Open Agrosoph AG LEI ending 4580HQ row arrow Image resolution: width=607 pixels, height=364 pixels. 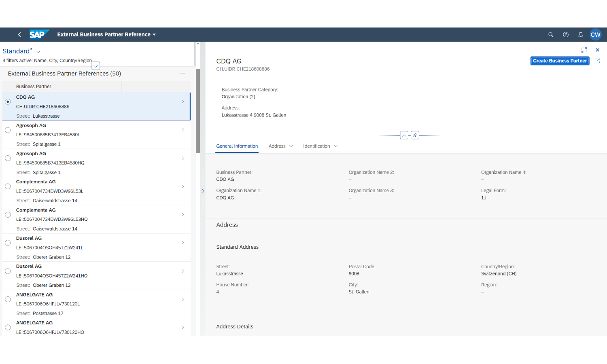tap(183, 158)
